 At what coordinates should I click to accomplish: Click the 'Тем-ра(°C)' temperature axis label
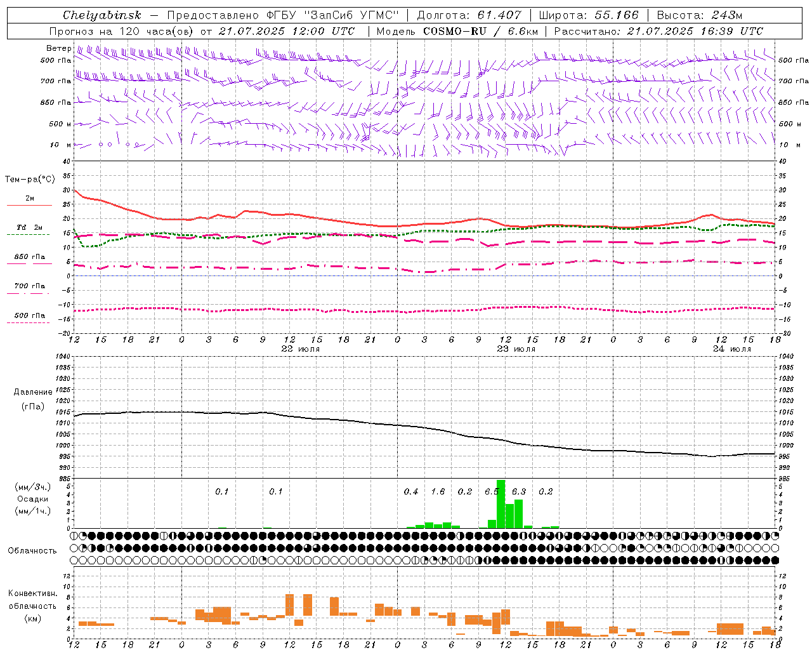point(30,180)
